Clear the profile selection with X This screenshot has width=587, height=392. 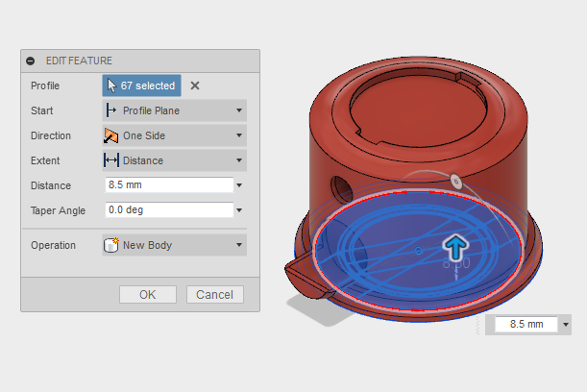(195, 86)
